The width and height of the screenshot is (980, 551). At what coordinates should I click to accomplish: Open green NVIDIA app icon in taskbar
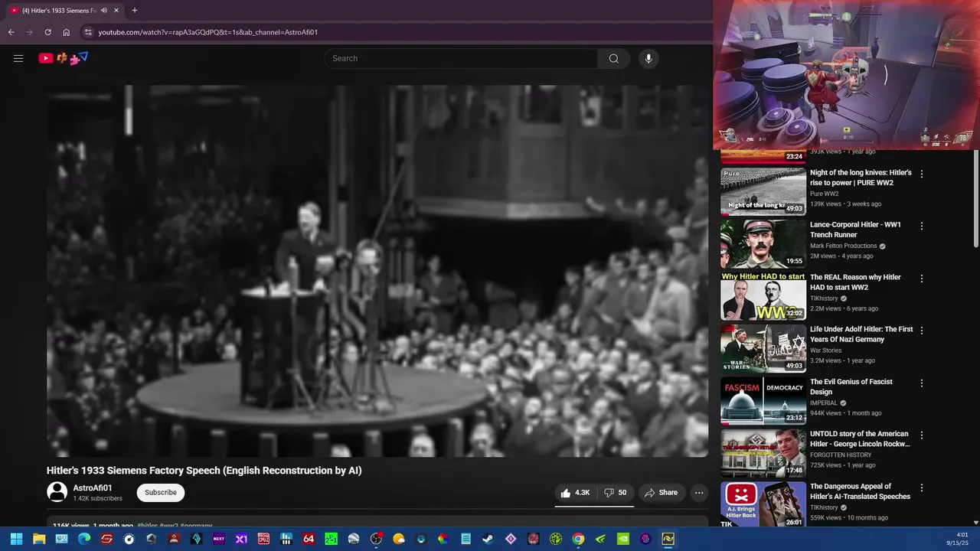point(623,540)
